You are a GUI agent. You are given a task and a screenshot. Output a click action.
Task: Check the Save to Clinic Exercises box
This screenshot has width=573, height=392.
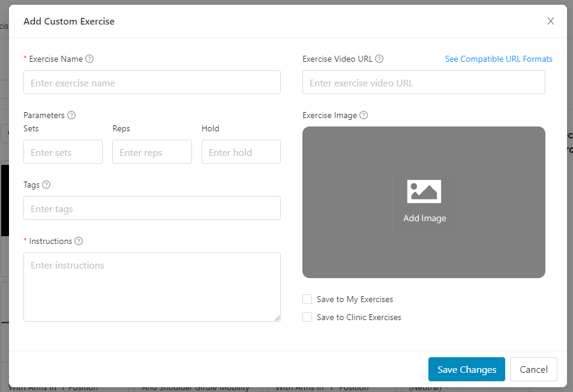307,317
